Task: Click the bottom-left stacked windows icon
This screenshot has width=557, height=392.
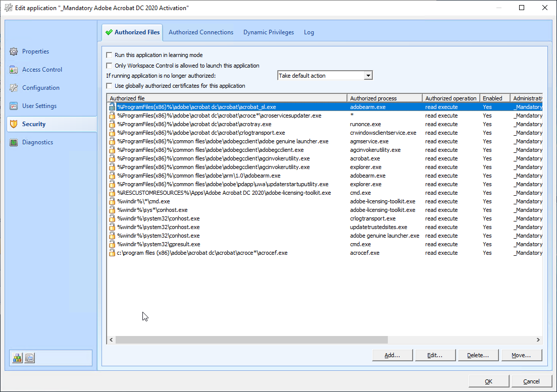Action: point(30,358)
